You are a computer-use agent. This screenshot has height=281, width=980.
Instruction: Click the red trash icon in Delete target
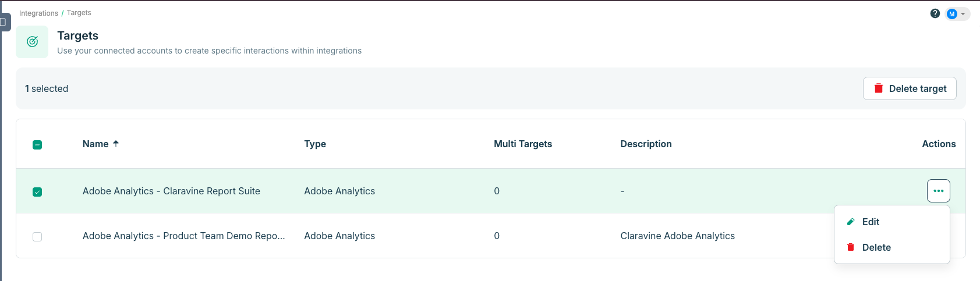[879, 88]
